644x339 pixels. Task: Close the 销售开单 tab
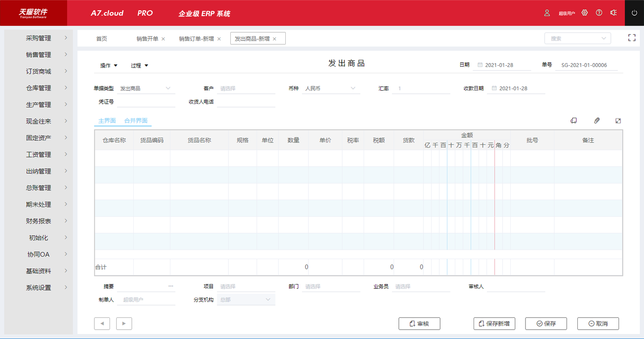[x=163, y=39]
